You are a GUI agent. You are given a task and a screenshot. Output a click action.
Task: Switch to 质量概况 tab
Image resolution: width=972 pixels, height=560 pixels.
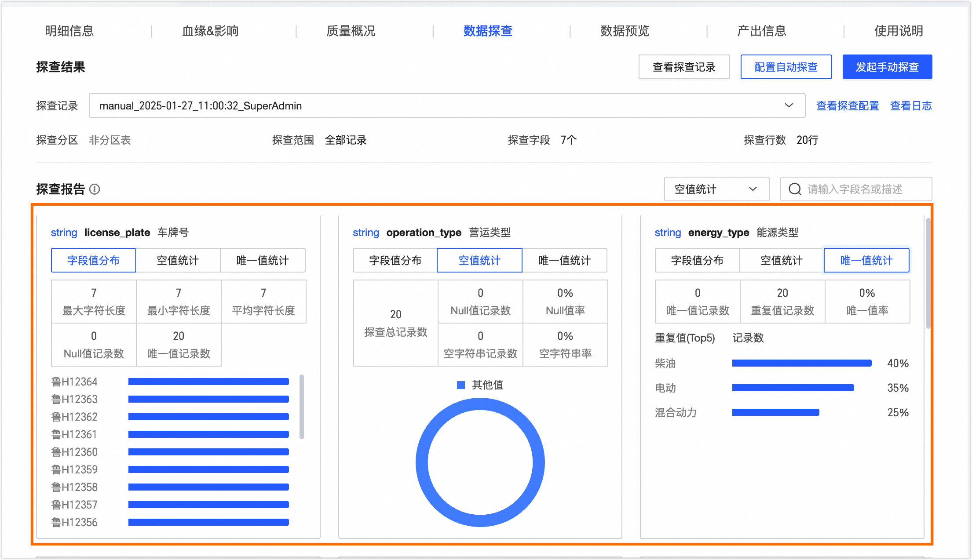click(351, 31)
